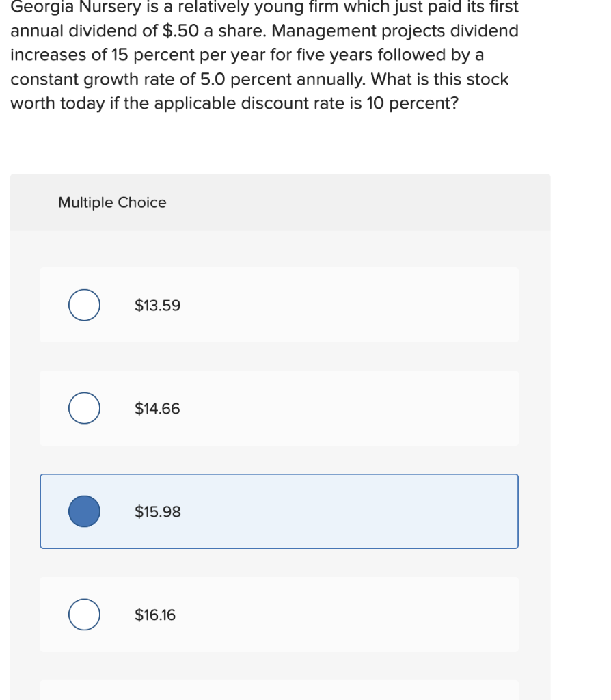Click the empty circle next to $16.16
Image resolution: width=611 pixels, height=700 pixels.
tap(83, 615)
